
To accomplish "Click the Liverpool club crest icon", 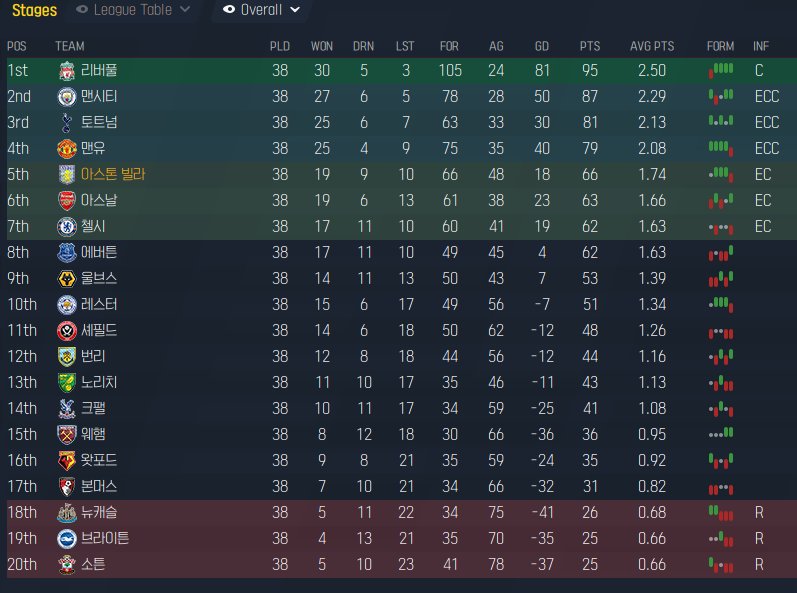I will point(67,71).
